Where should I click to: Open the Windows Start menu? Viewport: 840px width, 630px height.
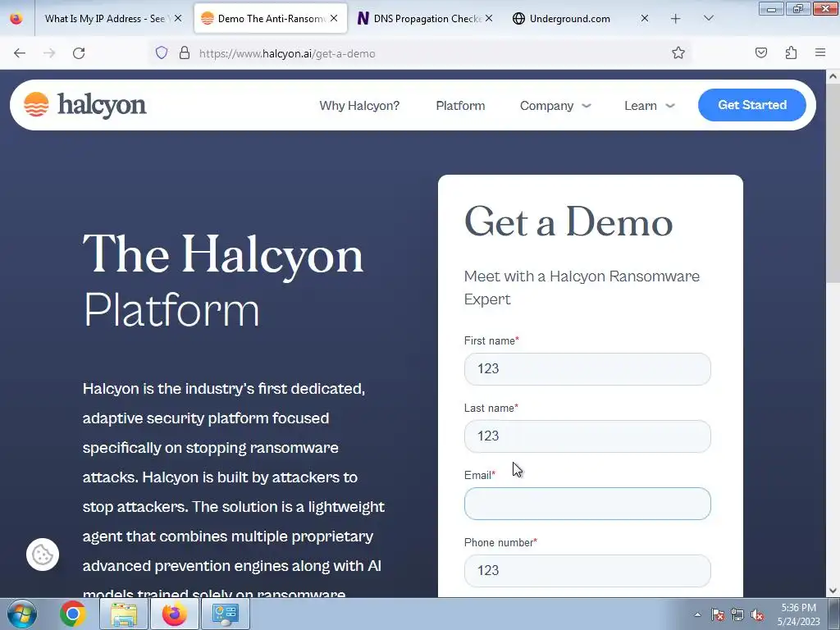tap(22, 614)
